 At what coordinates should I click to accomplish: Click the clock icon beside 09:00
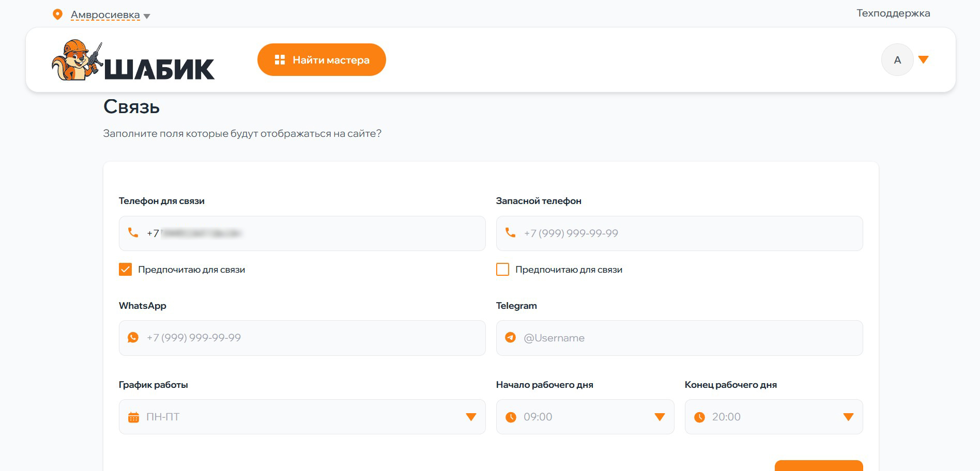(x=511, y=417)
